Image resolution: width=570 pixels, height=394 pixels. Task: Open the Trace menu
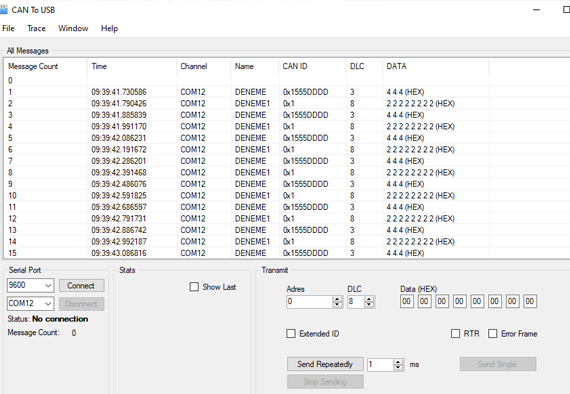pyautogui.click(x=36, y=28)
